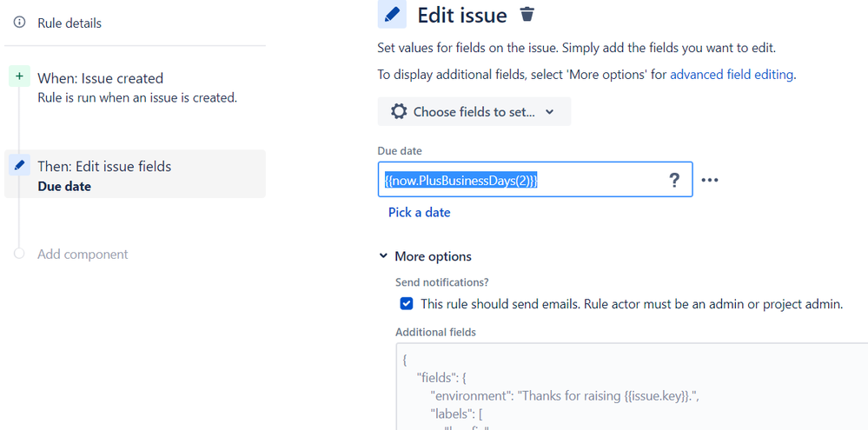Click the Pick a date link
Viewport: 868px width, 430px height.
pyautogui.click(x=419, y=212)
